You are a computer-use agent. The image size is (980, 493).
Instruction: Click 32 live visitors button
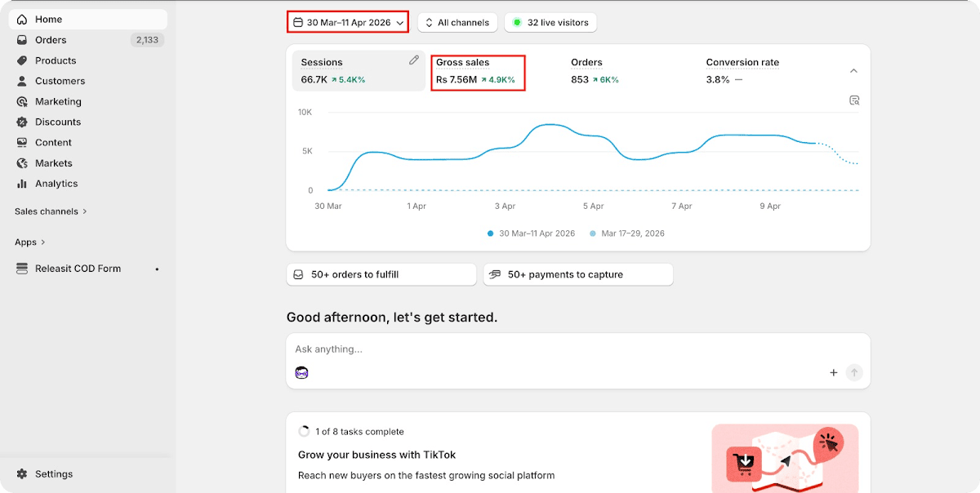click(550, 23)
